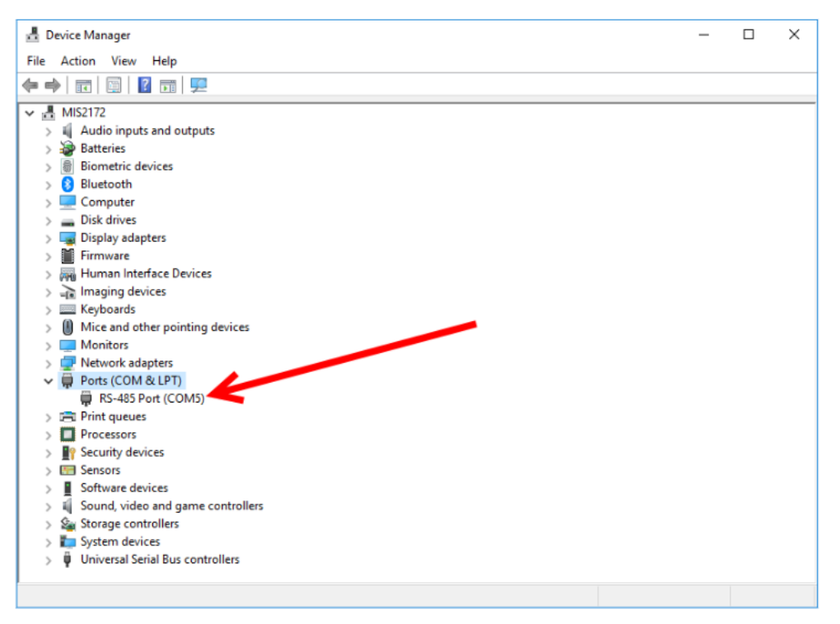Click the Audio inputs speaker icon

point(68,131)
